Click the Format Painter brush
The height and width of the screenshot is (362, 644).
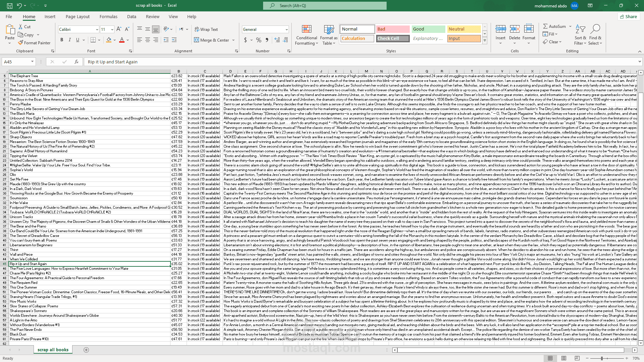34,43
